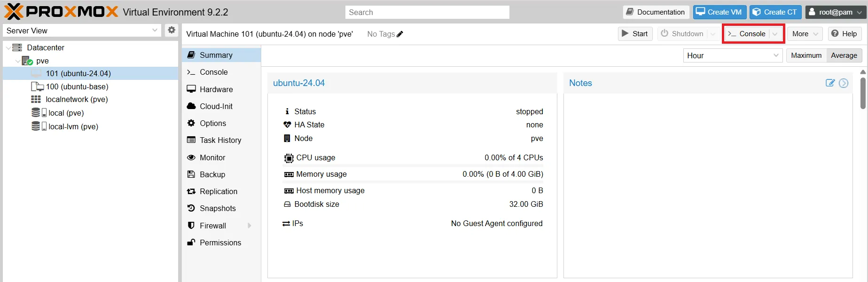
Task: Click the Datacenter server icon
Action: click(x=17, y=47)
